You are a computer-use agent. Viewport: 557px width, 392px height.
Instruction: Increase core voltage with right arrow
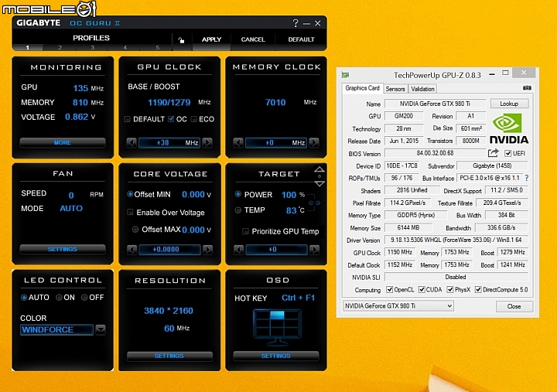click(x=208, y=250)
